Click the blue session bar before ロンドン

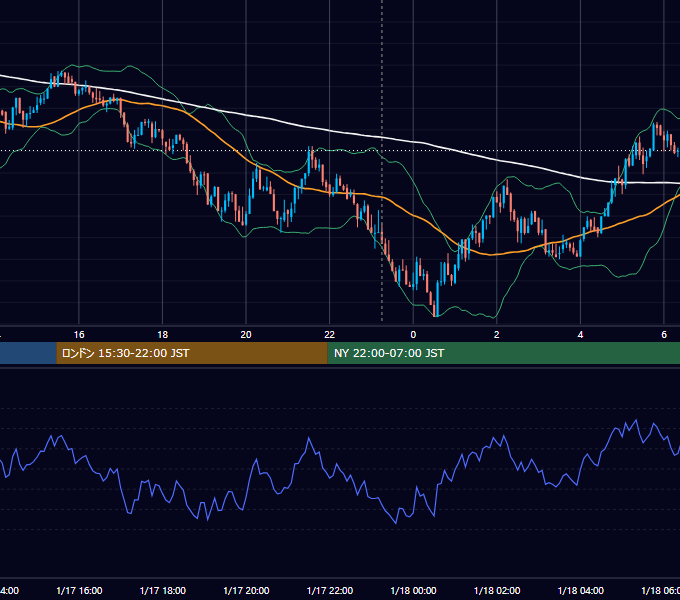pyautogui.click(x=28, y=353)
